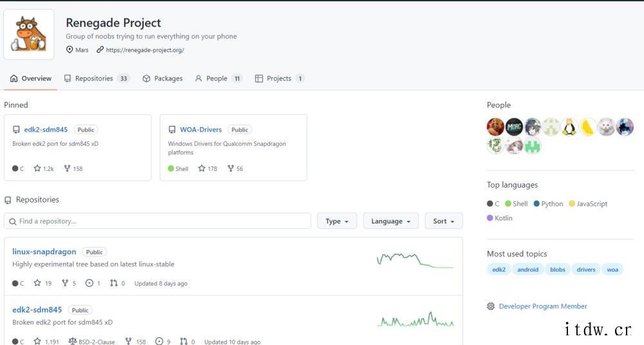Switch to the Overview tab

pos(31,78)
